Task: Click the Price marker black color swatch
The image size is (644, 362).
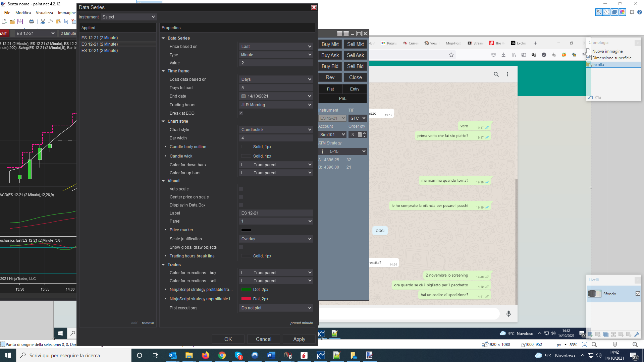Action: 246,230
